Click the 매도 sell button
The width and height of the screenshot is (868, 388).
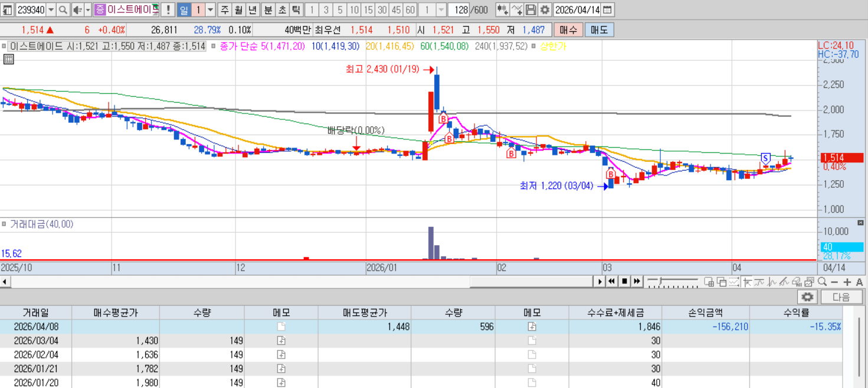coord(600,30)
